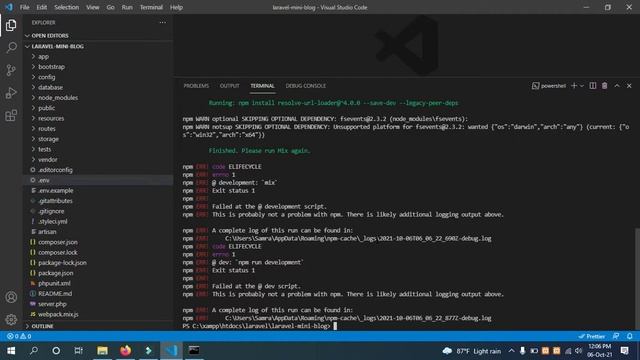Image resolution: width=640 pixels, height=360 pixels.
Task: Open Windows taskbar search
Action: coord(34,351)
